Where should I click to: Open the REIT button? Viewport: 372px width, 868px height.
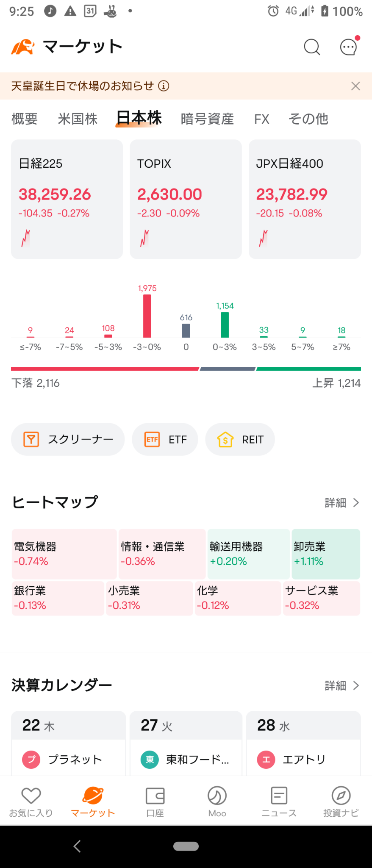[240, 439]
